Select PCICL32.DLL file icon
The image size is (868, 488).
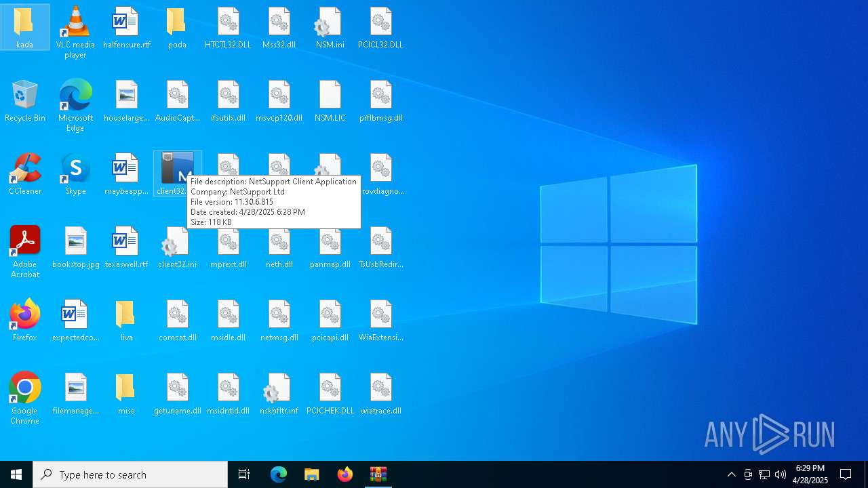380,27
